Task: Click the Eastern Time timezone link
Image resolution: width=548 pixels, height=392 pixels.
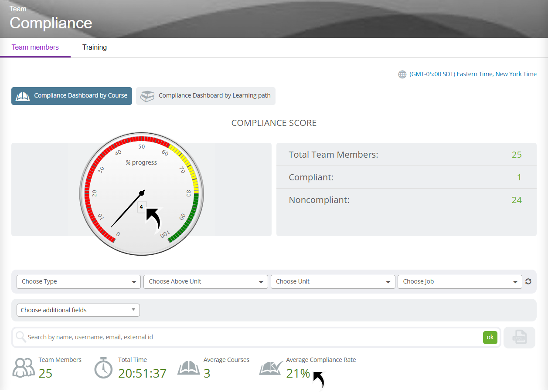Action: [473, 74]
